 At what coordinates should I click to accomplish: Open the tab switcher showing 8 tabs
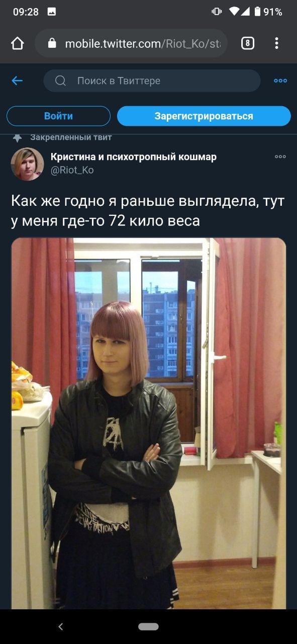coord(248,43)
